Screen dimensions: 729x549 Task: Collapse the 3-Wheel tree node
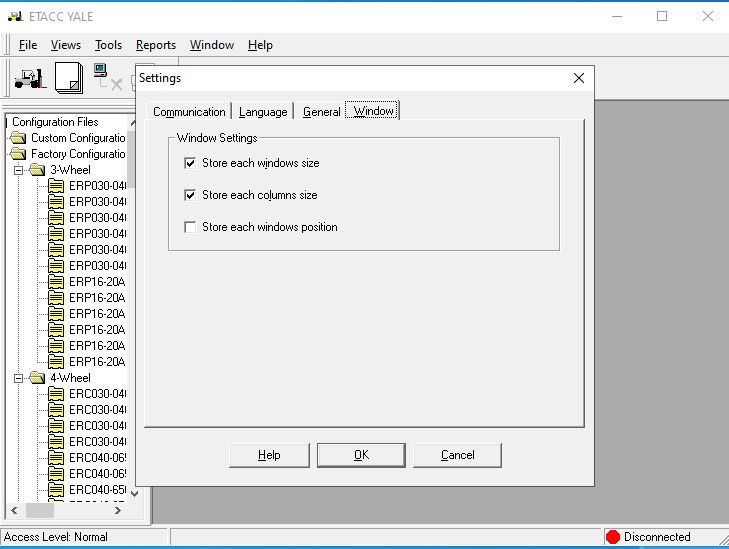[18, 170]
